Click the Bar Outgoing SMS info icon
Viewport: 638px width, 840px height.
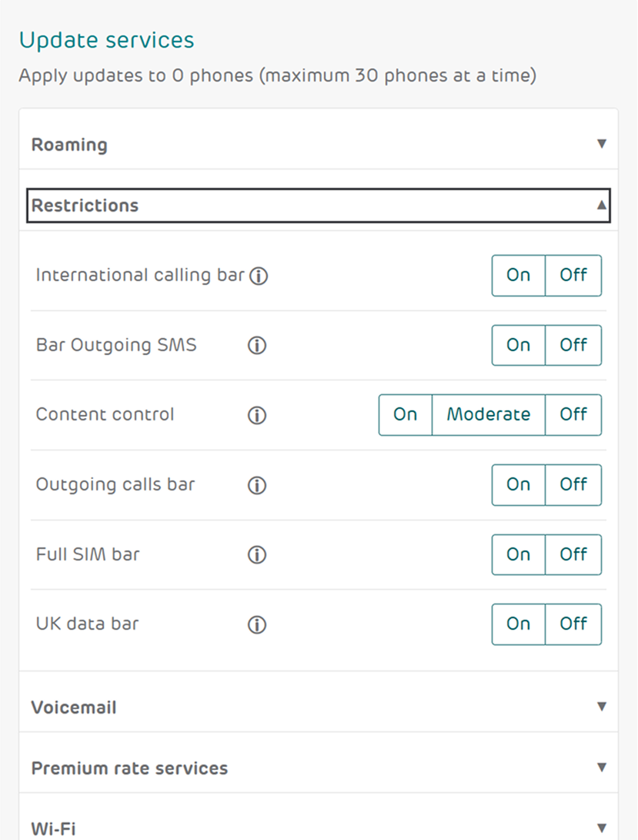coord(256,346)
